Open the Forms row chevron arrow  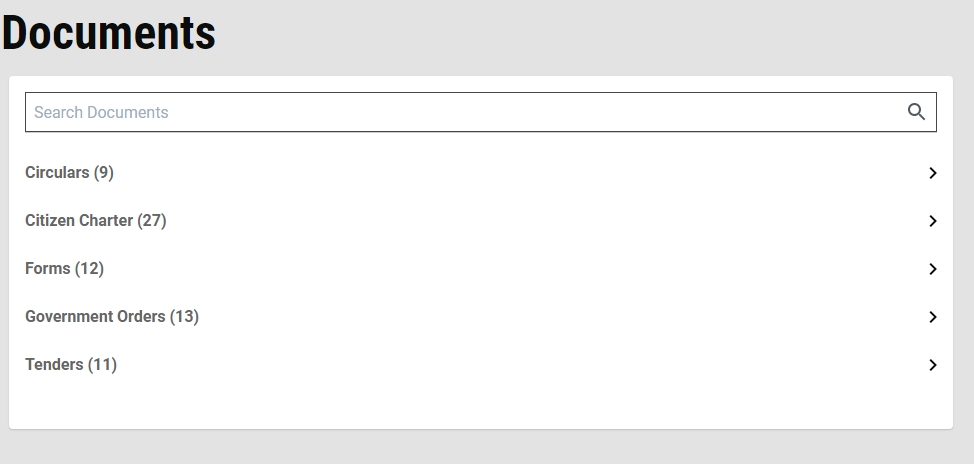pos(932,268)
